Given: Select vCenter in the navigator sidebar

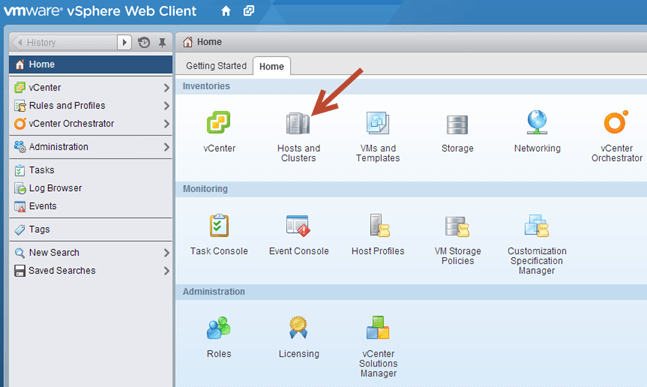Looking at the screenshot, I should [90, 87].
